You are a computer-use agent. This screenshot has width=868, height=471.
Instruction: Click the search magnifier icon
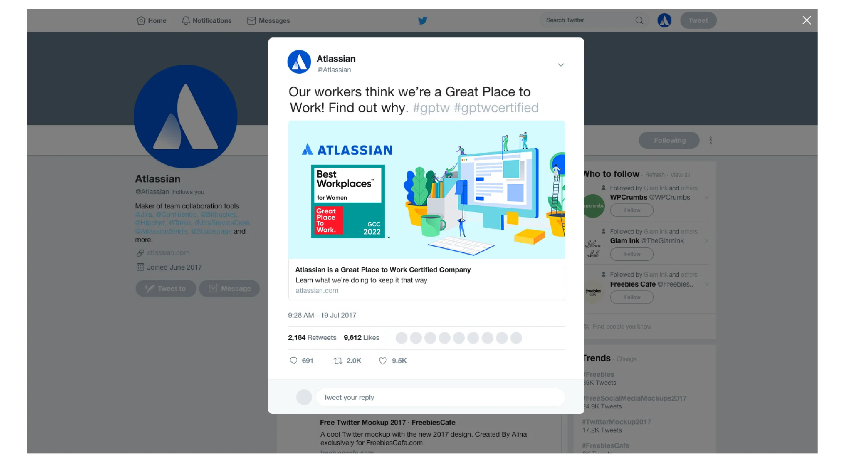point(639,20)
